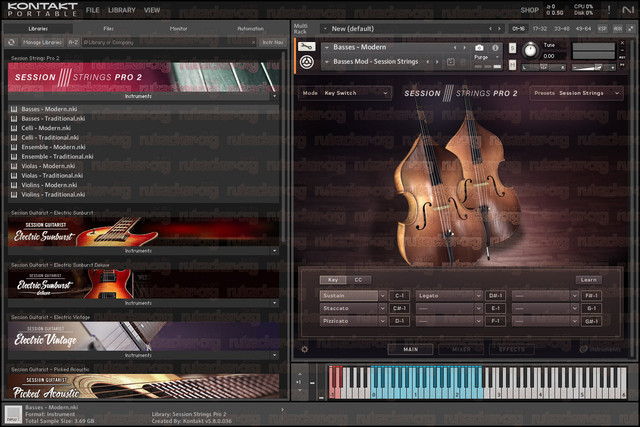
Task: Open the Mode Key Switch dropdown
Action: [345, 93]
